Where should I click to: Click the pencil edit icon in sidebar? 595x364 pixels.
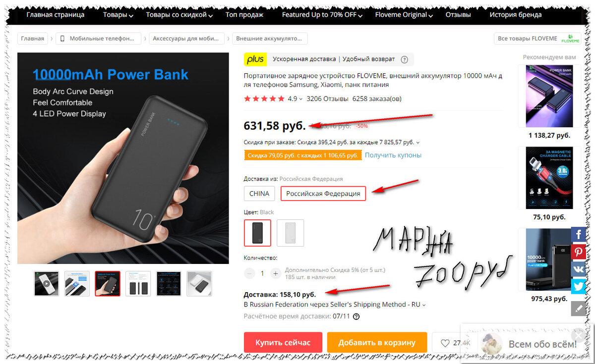coord(578,309)
